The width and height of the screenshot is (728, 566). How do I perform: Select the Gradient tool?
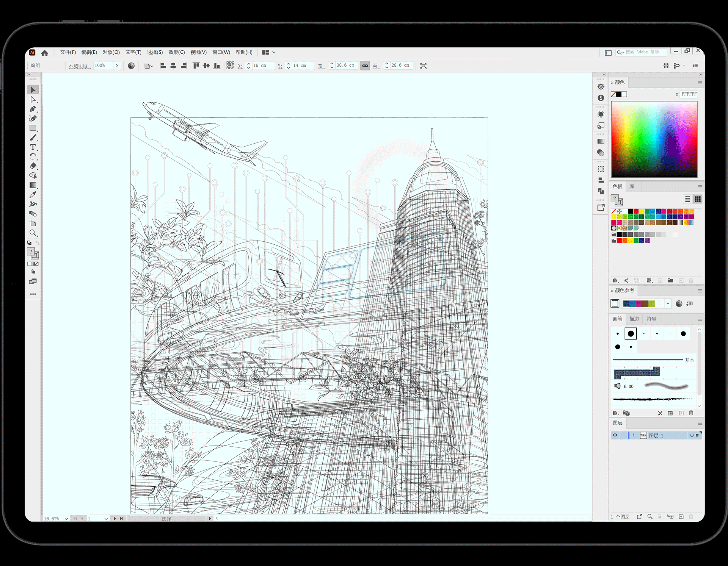pyautogui.click(x=33, y=185)
